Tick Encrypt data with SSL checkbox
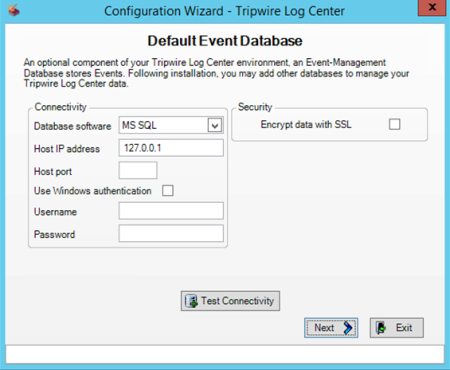The image size is (450, 370). (394, 124)
